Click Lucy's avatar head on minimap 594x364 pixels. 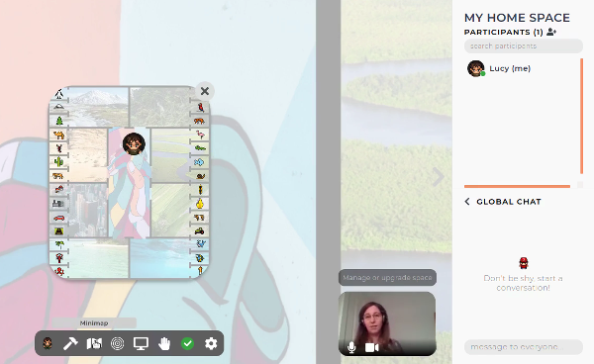134,143
